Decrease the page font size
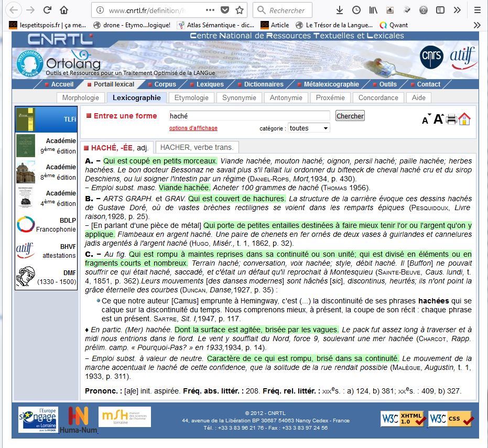488x448 pixels. click(426, 120)
